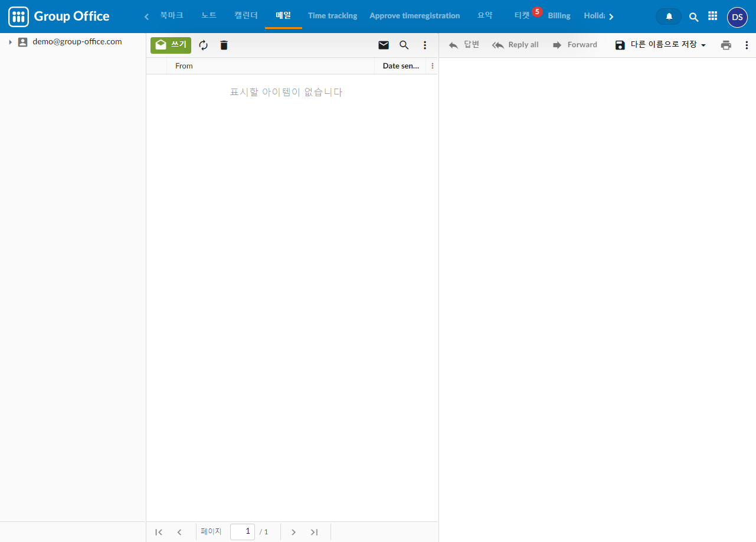This screenshot has height=542, width=756.
Task: Click the global search icon in header
Action: point(694,17)
